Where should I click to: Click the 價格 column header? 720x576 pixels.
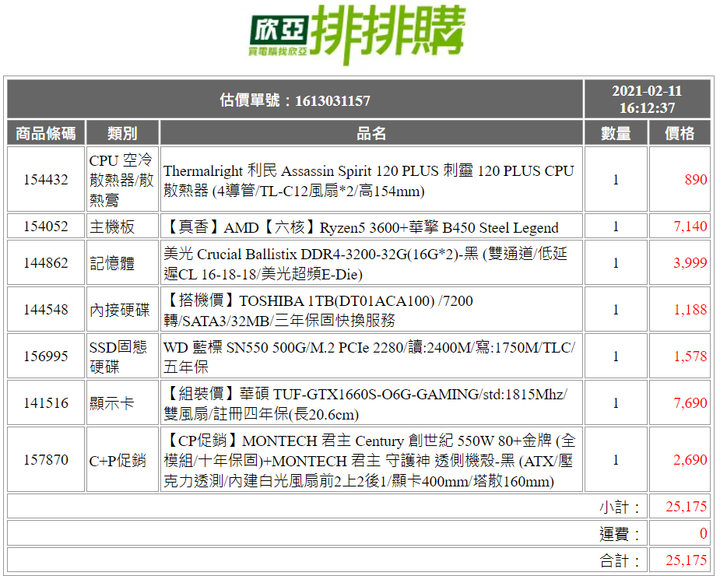pyautogui.click(x=679, y=133)
